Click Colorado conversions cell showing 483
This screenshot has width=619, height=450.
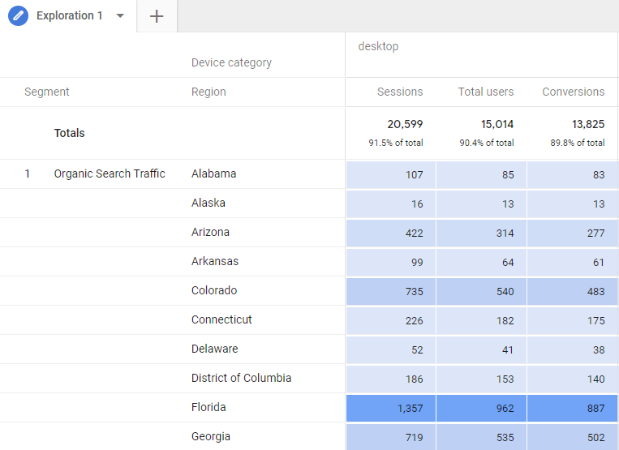pos(572,291)
